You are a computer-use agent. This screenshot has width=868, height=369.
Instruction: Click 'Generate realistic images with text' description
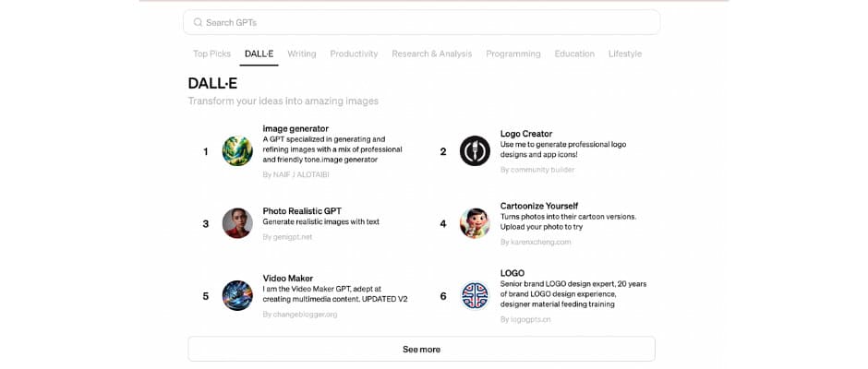click(x=321, y=221)
